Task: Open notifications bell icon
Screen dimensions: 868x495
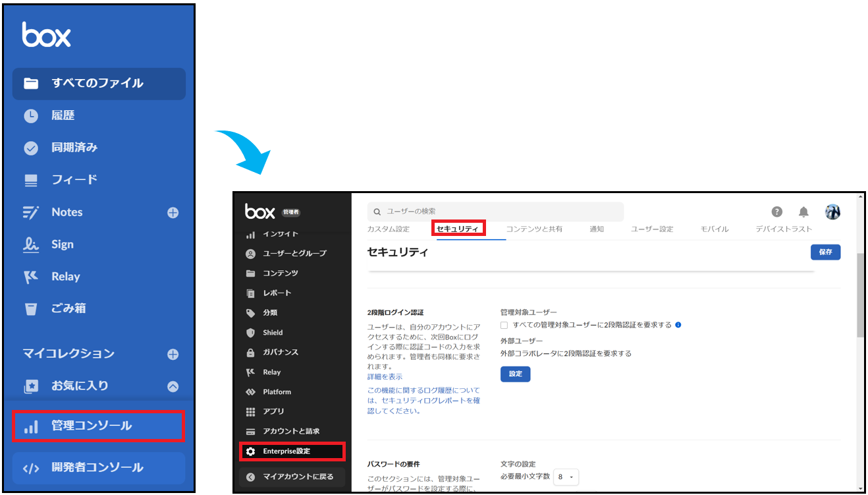Action: [803, 212]
